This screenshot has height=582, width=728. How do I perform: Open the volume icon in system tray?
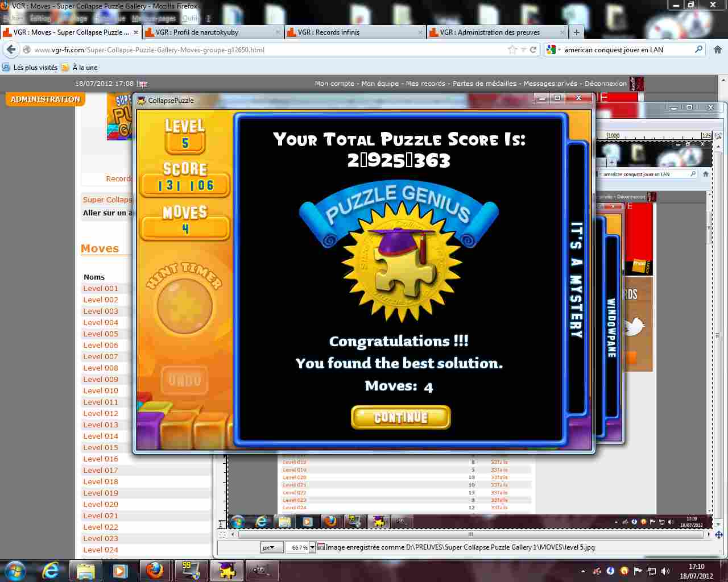tap(665, 571)
